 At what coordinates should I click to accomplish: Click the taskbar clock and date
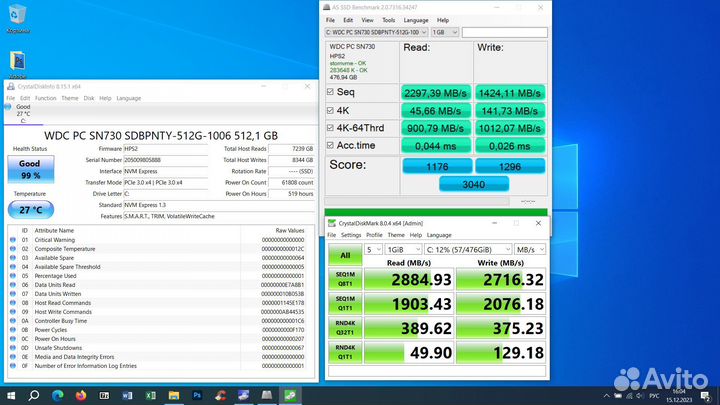tap(679, 396)
